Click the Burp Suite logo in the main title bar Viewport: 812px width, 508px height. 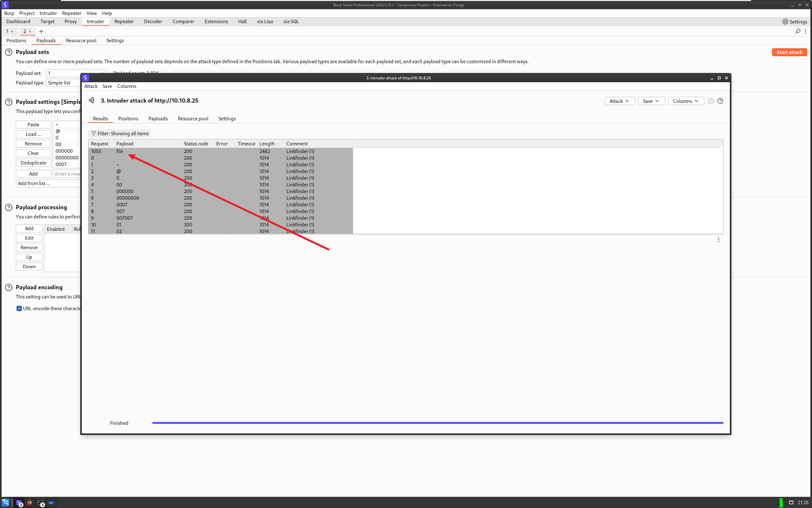[x=5, y=5]
